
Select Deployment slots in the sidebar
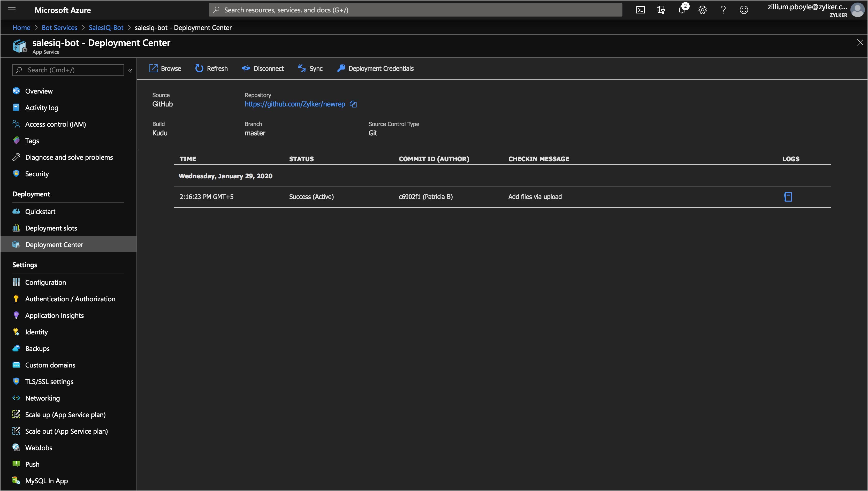(x=51, y=228)
